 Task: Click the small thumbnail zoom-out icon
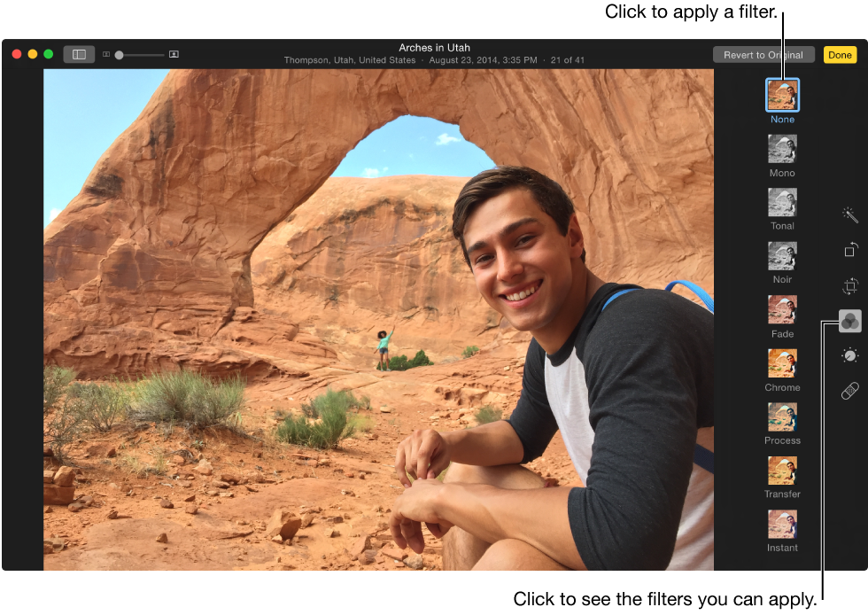(105, 54)
